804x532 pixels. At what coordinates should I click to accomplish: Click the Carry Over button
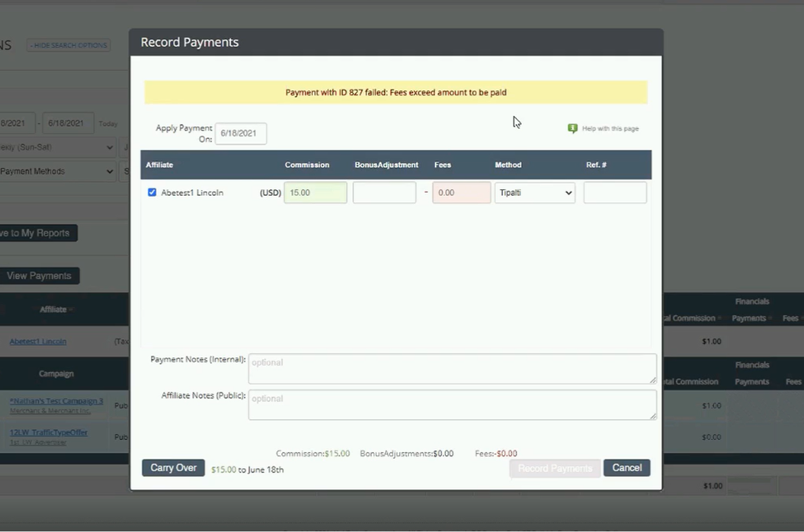[172, 468]
